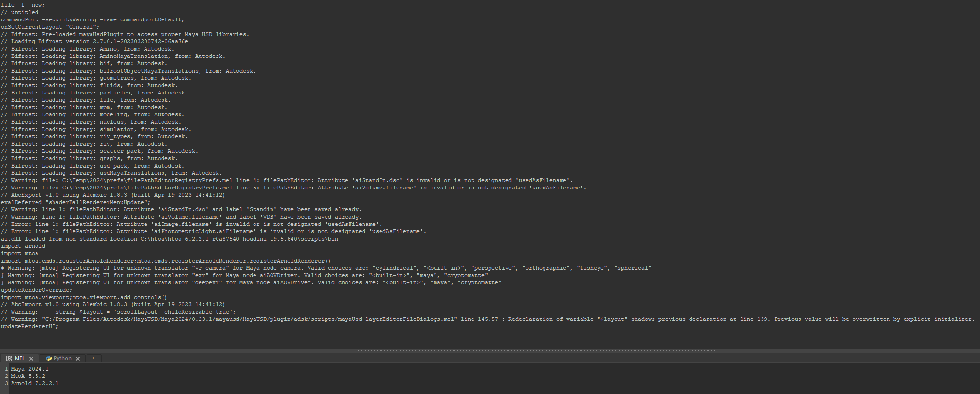Click the evalDeferred "shaderBallRendererMenuUpdate" line

pos(76,203)
